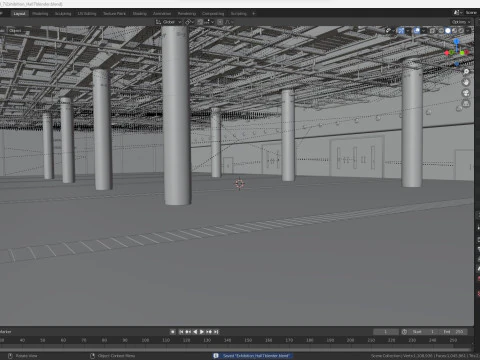Toggle proportional editing button
480x360 pixels.
pyautogui.click(x=220, y=22)
